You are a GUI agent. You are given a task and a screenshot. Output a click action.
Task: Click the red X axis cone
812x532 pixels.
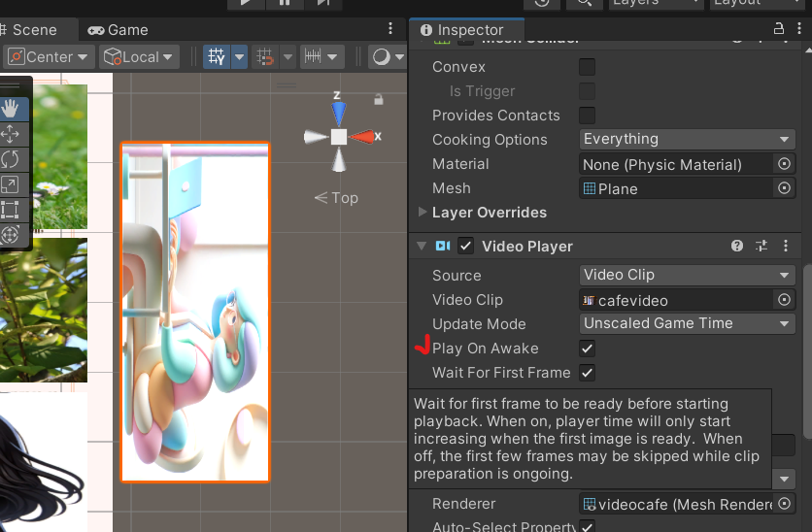[362, 137]
